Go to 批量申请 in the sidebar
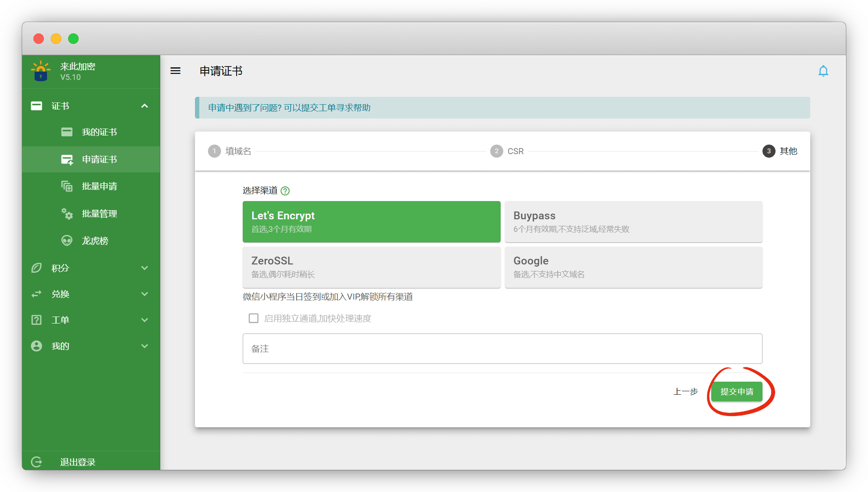Image resolution: width=868 pixels, height=492 pixels. 99,186
